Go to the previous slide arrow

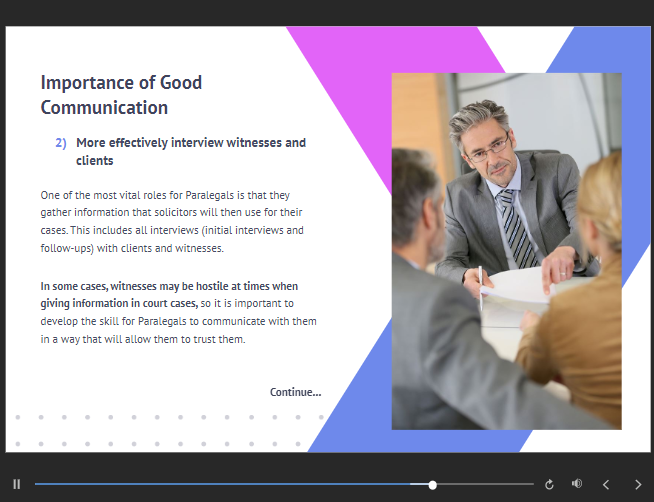pyautogui.click(x=606, y=484)
